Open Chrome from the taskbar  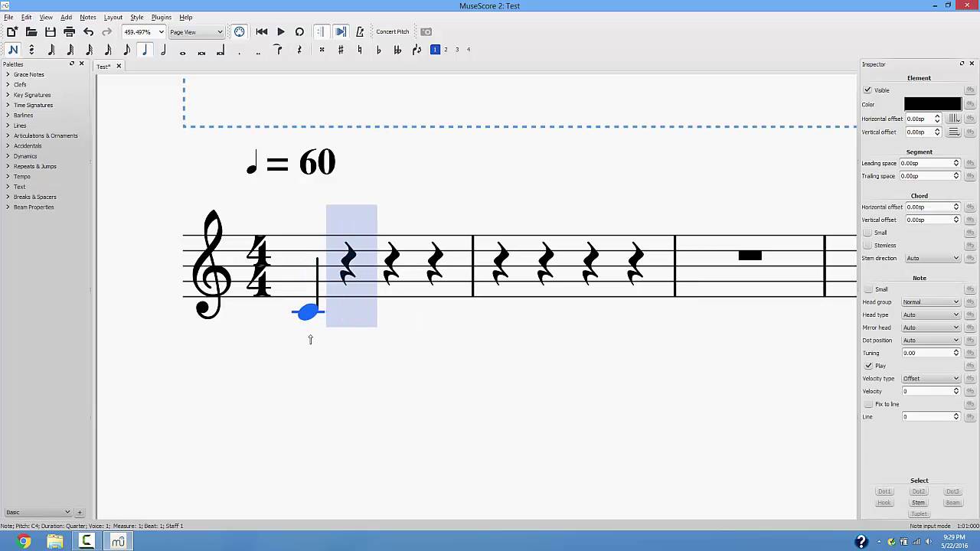(x=24, y=542)
